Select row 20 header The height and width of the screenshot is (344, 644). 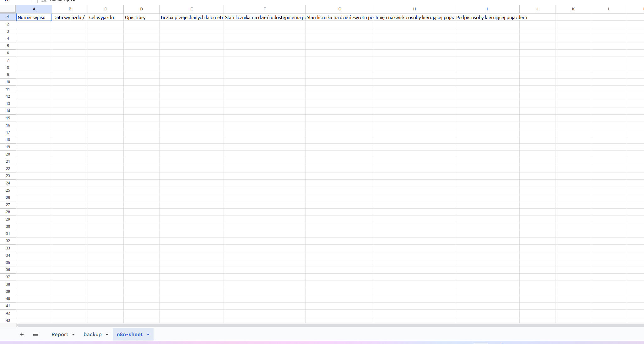8,154
